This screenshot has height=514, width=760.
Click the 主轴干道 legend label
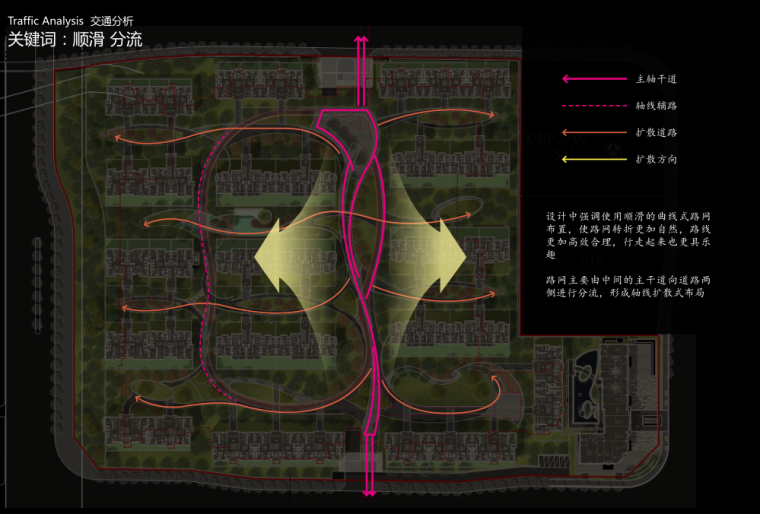point(655,79)
